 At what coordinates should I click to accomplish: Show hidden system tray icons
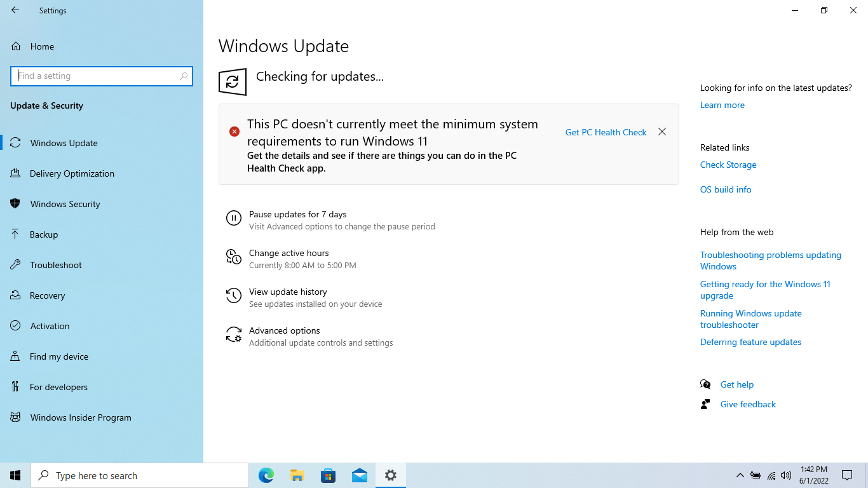click(x=740, y=475)
